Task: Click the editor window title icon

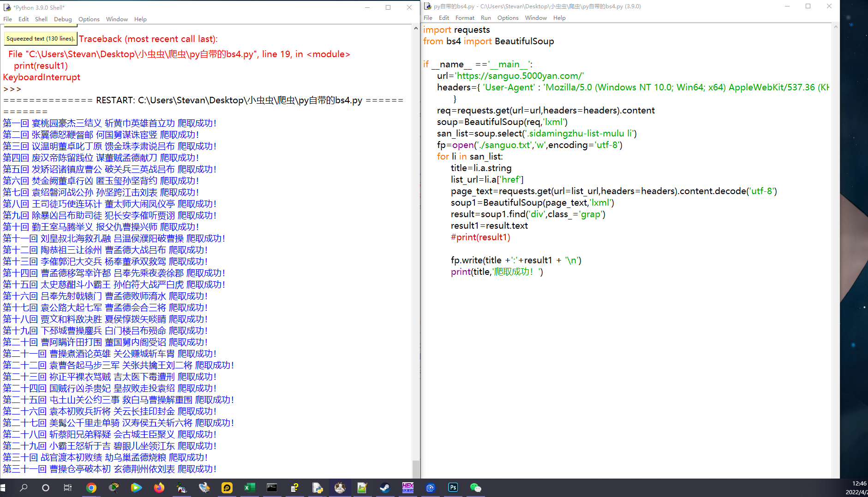Action: (x=428, y=6)
